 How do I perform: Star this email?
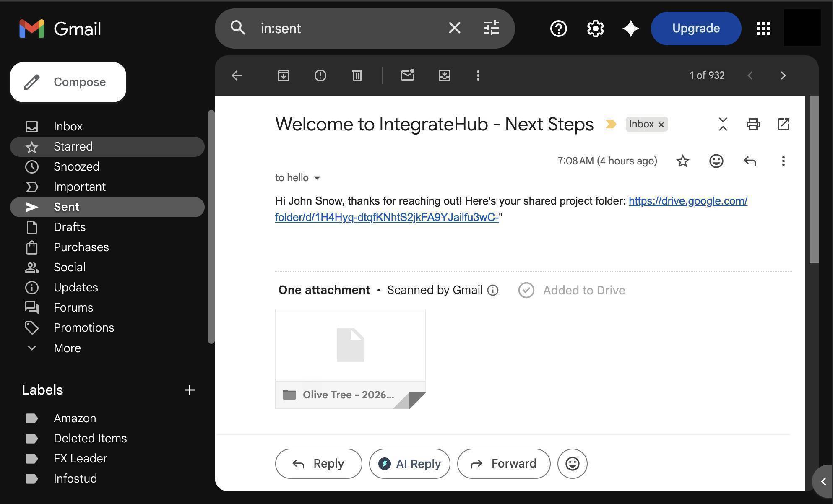click(x=682, y=161)
